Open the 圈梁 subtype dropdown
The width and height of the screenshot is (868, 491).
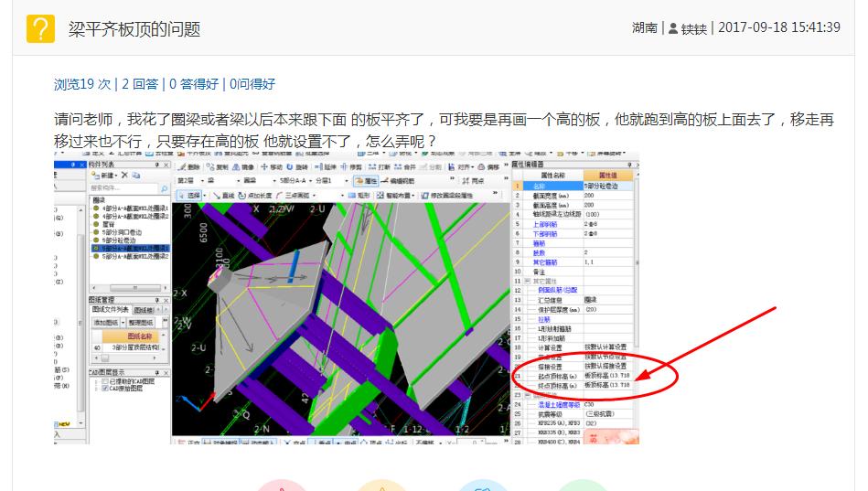click(x=260, y=181)
